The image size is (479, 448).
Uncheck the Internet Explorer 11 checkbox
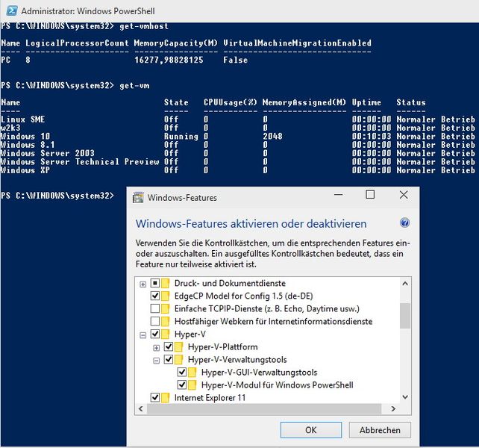155,397
